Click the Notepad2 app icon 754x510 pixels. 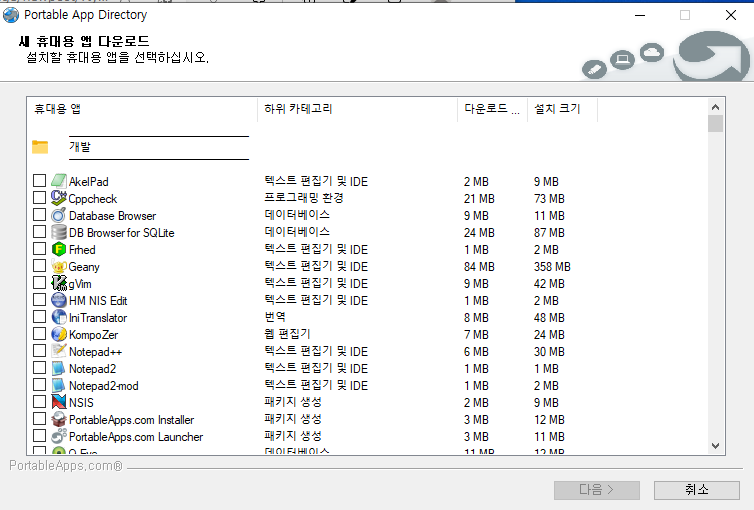coord(59,368)
